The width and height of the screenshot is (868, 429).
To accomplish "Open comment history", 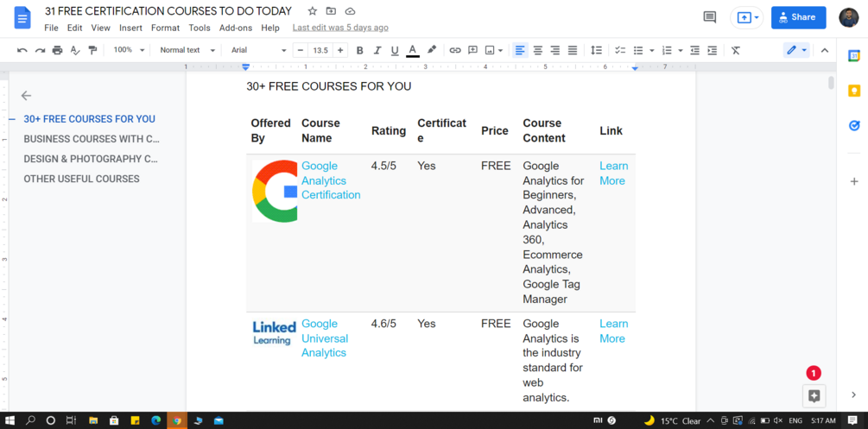I will tap(710, 17).
